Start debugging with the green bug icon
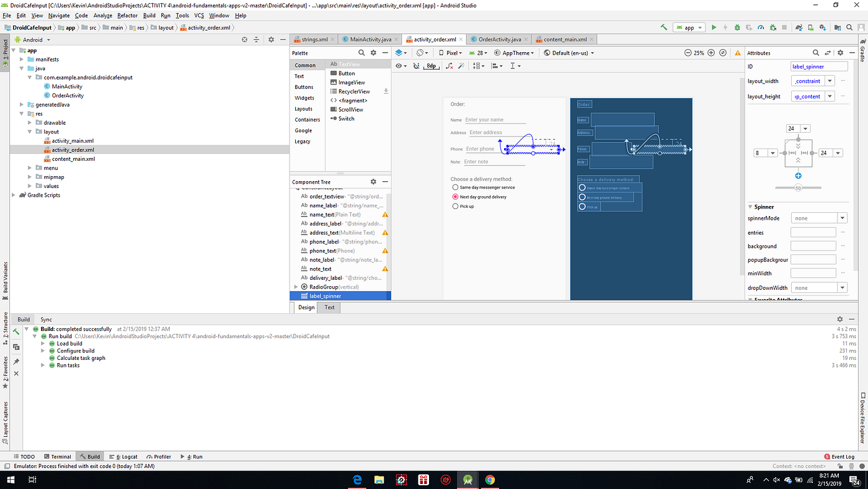868x489 pixels. point(737,27)
